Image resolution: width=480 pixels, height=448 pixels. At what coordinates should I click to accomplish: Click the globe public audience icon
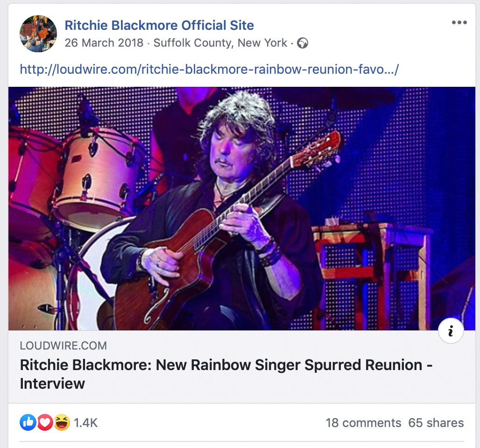[303, 43]
